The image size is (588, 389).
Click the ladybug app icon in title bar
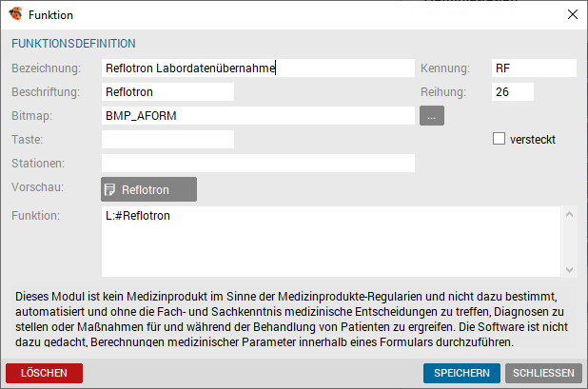click(16, 14)
